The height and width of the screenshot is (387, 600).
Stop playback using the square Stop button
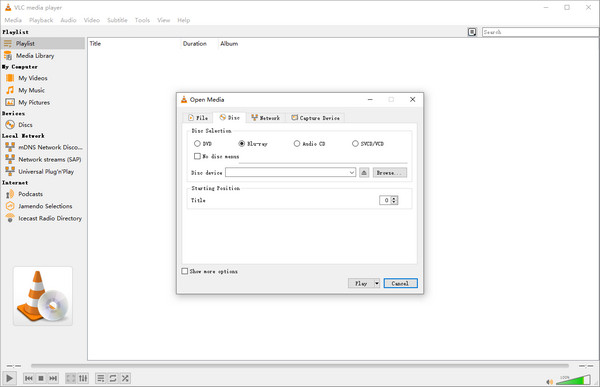click(x=41, y=378)
